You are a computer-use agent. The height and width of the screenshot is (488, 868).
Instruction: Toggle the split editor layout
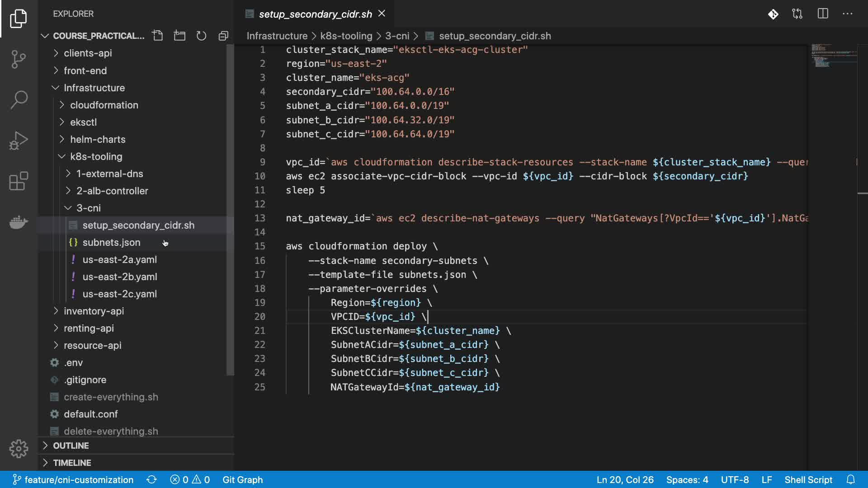(823, 14)
